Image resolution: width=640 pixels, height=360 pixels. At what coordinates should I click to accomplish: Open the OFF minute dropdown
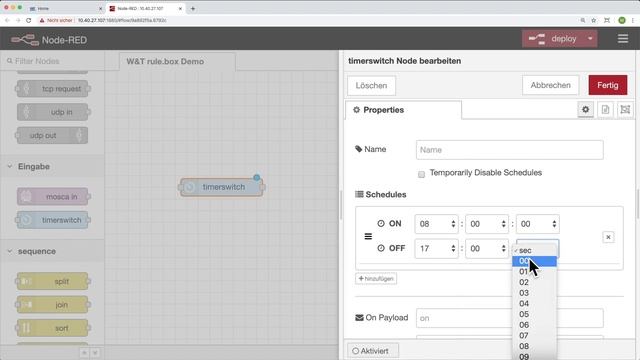(487, 248)
